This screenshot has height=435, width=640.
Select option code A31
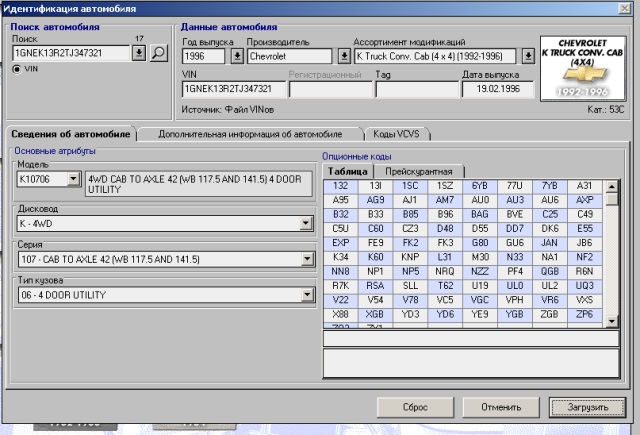tap(584, 186)
